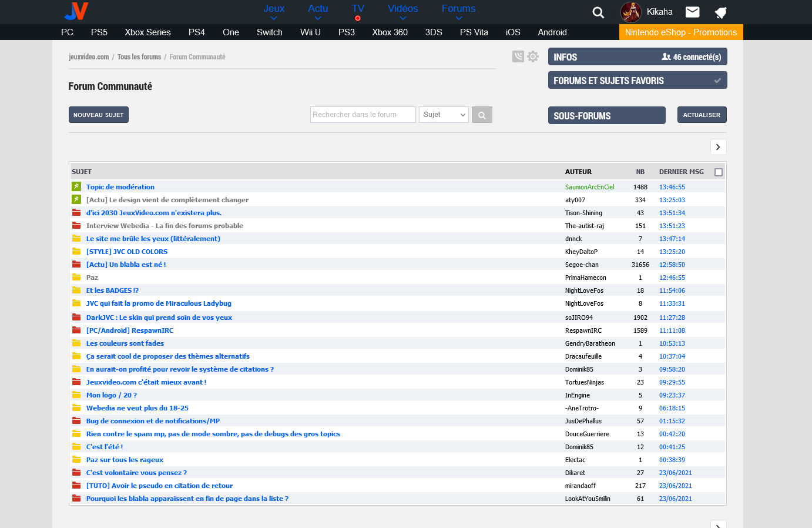The width and height of the screenshot is (812, 528).
Task: Open topic C'est volontaire vous pensez ?
Action: (136, 473)
